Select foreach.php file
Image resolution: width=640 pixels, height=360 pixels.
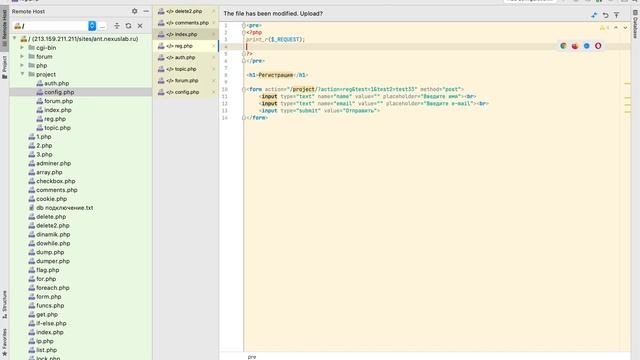49,288
